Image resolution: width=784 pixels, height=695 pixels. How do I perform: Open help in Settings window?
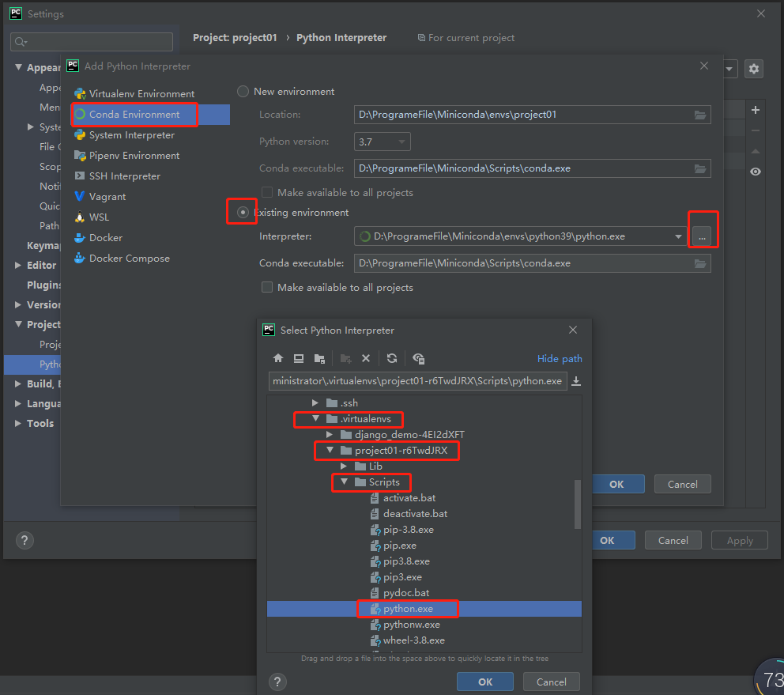pyautogui.click(x=24, y=540)
